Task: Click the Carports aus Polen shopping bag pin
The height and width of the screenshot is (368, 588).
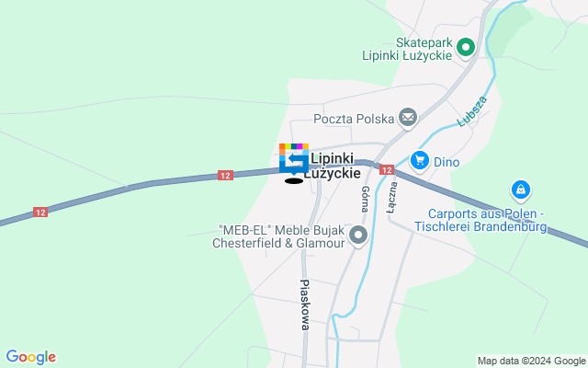Action: (521, 190)
